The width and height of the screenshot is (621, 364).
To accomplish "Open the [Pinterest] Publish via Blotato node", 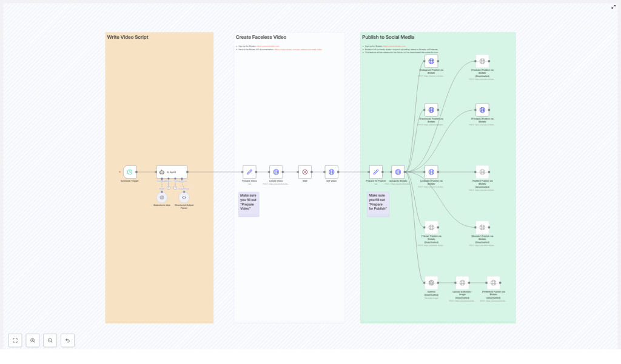I will pos(493,282).
